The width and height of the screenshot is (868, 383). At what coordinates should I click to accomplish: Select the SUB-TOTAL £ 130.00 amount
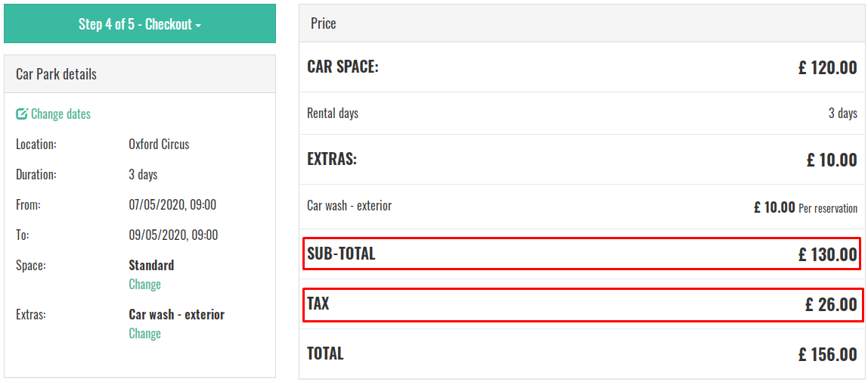(828, 254)
